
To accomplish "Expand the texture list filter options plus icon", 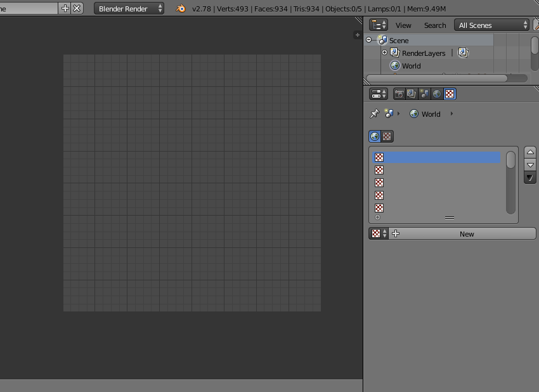I will tap(377, 218).
